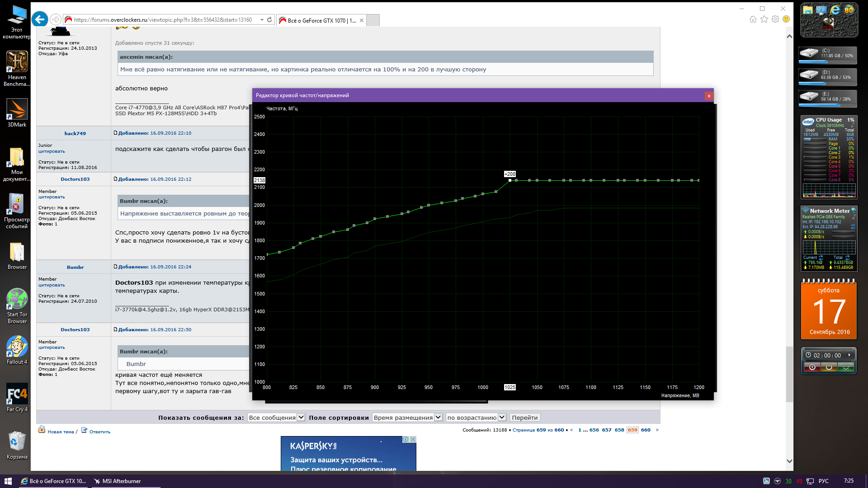Open the browser home page icon
The height and width of the screenshot is (488, 868).
point(753,19)
